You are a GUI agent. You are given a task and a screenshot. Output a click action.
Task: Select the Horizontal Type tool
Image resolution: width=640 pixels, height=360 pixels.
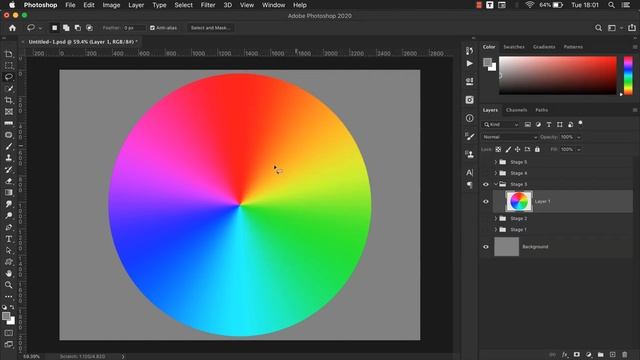tap(9, 239)
